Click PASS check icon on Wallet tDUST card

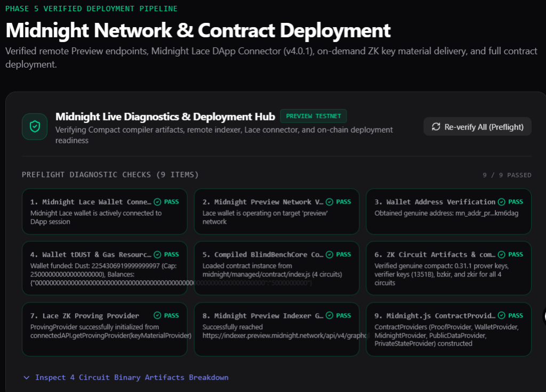157,255
